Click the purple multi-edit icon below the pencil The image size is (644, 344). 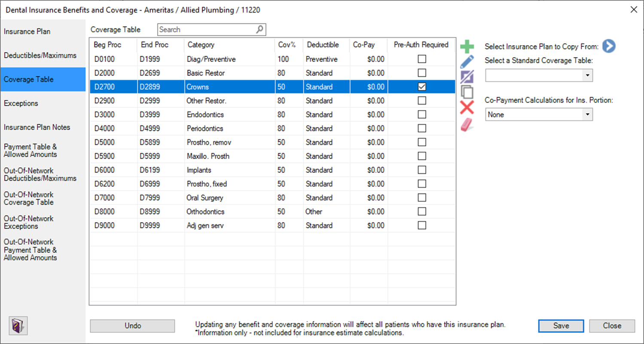click(x=467, y=77)
